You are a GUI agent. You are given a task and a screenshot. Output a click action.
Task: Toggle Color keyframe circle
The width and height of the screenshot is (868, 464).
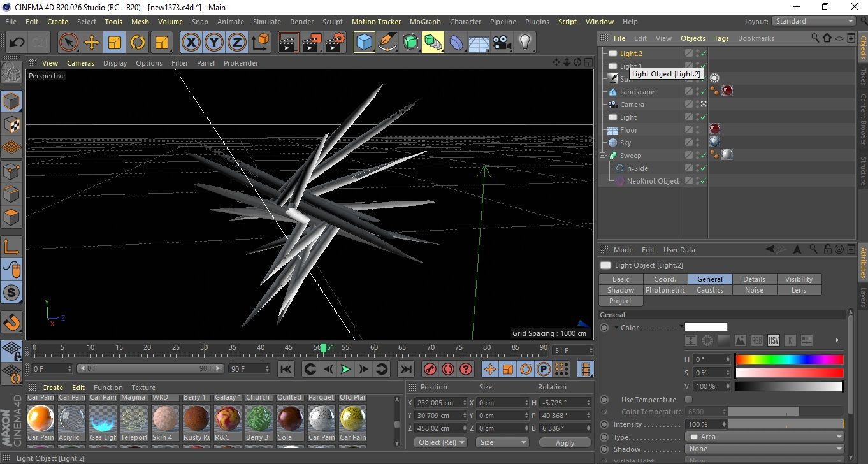604,328
